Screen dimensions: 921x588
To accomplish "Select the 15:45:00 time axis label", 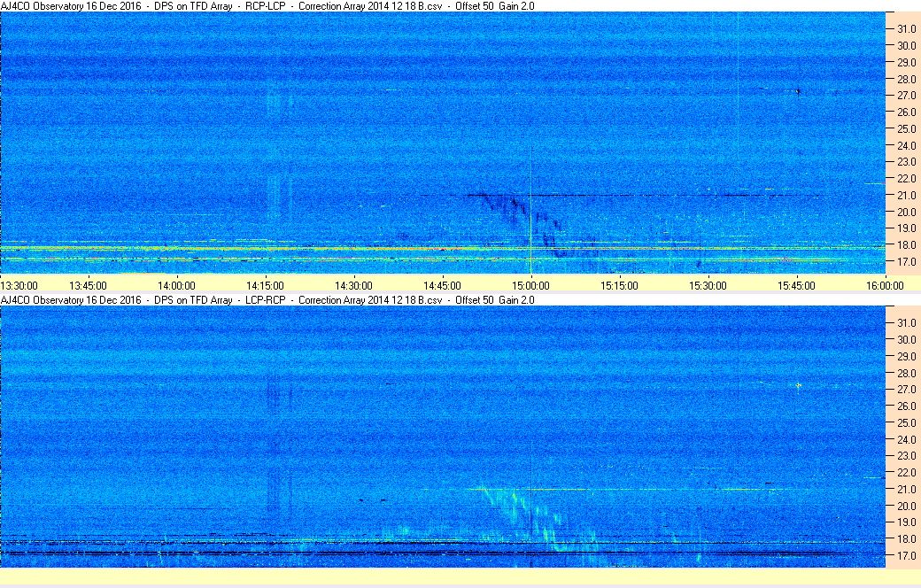I will click(796, 285).
